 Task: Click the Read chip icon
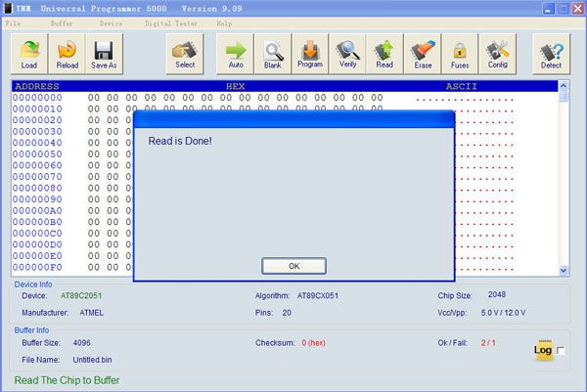[384, 53]
